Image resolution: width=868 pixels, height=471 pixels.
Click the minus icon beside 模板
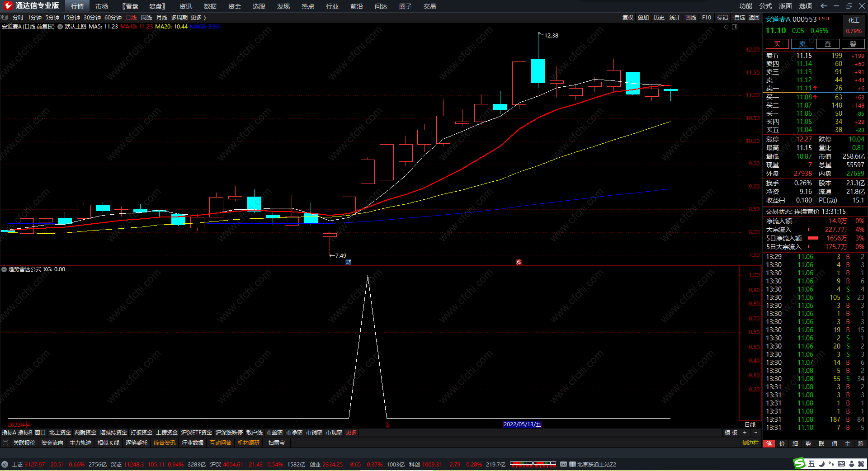(x=755, y=433)
